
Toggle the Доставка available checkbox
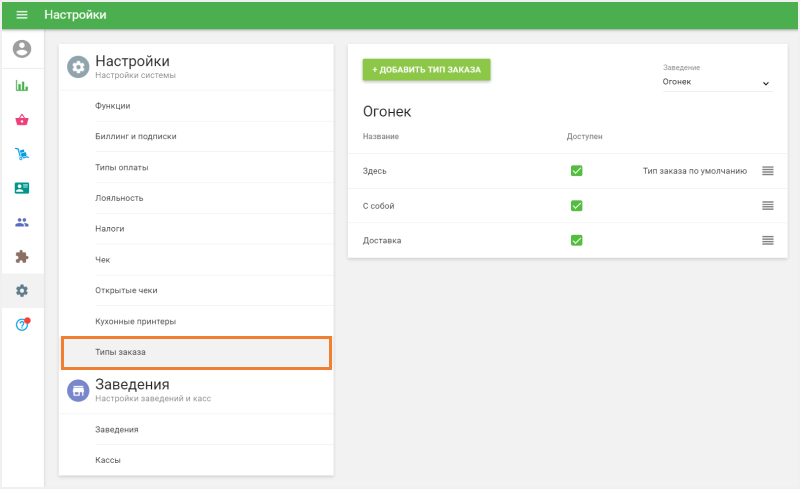click(x=576, y=240)
